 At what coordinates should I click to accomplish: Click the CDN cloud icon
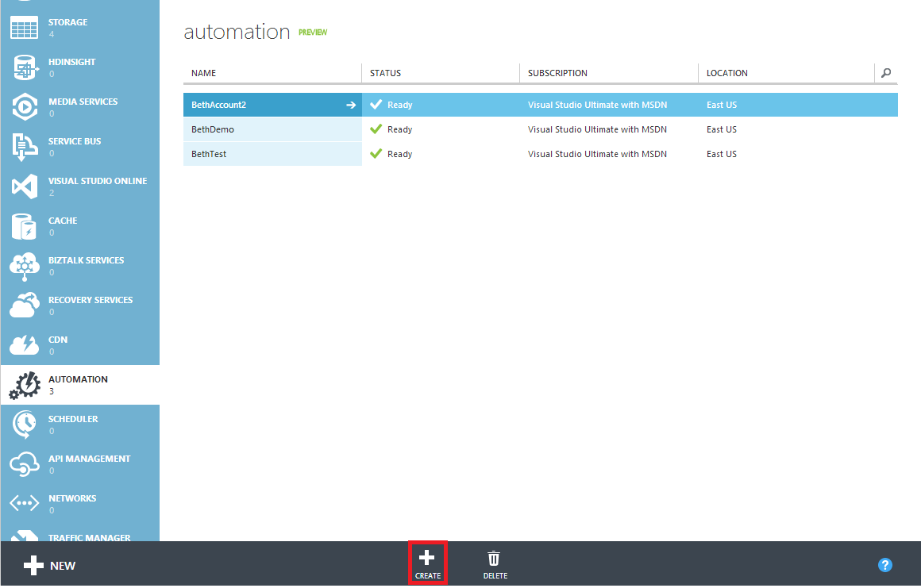point(24,344)
